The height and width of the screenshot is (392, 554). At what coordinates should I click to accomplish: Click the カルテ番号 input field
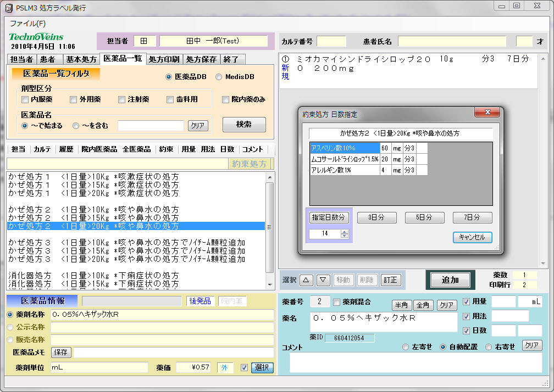(x=331, y=41)
